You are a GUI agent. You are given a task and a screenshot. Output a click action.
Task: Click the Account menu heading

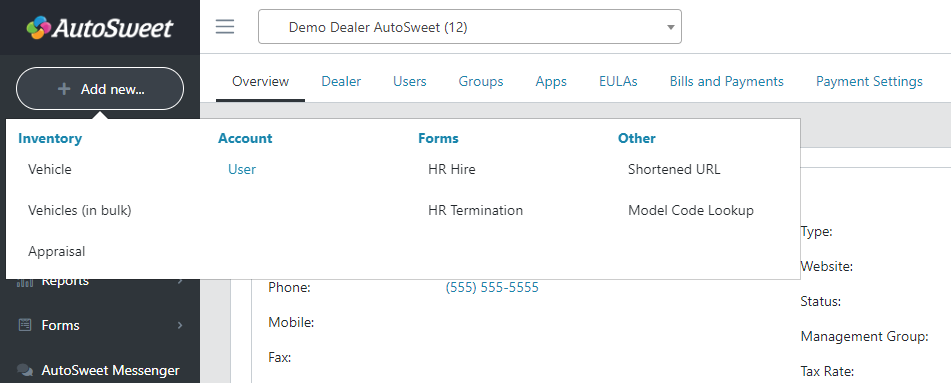point(245,138)
